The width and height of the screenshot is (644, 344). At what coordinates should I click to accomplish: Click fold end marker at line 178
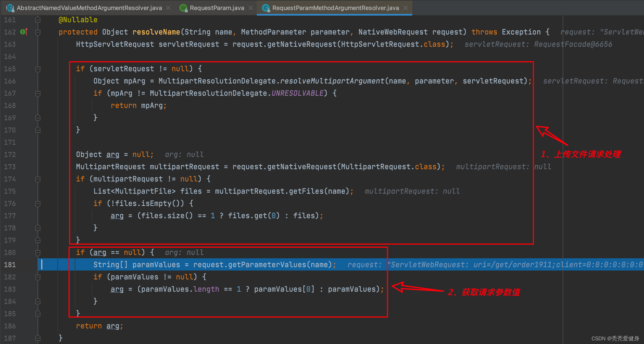(x=38, y=228)
